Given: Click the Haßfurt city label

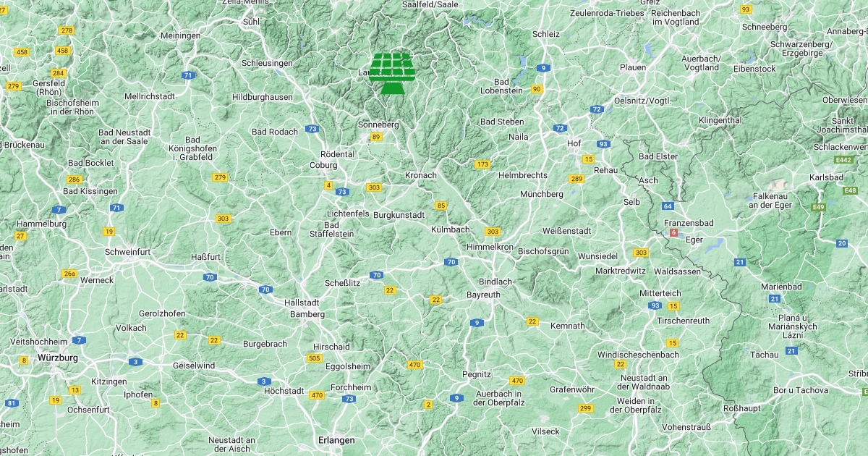Looking at the screenshot, I should (x=205, y=256).
